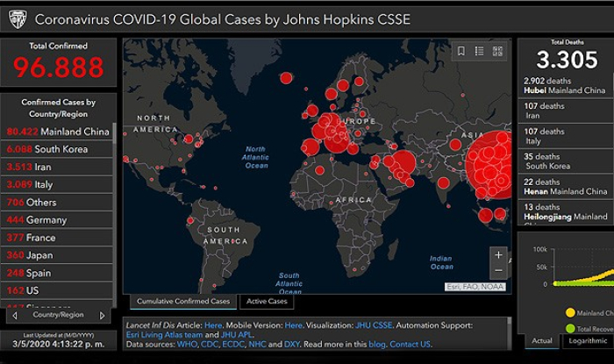Click the Total Confirmed 96.888 counter
Screen dimensions: 614x364
59,68
